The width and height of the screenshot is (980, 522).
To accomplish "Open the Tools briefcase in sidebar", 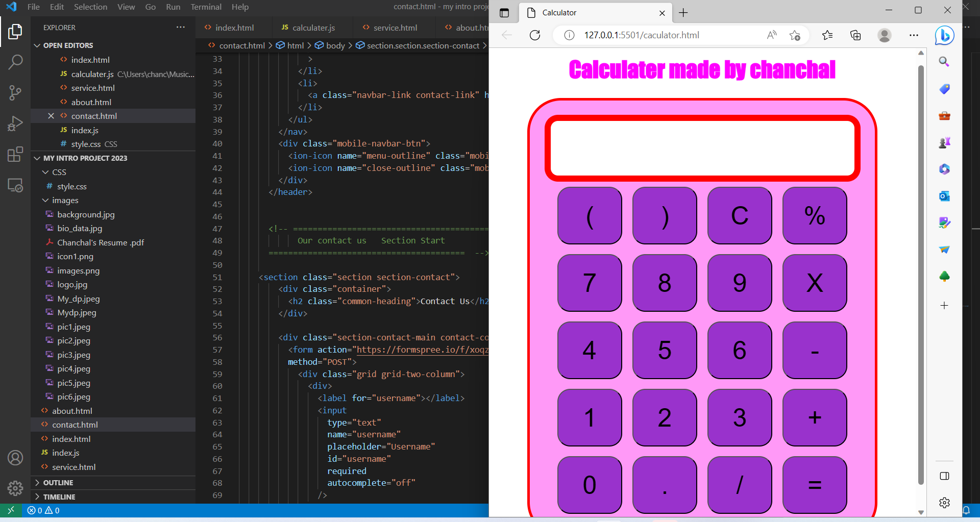I will tap(944, 116).
